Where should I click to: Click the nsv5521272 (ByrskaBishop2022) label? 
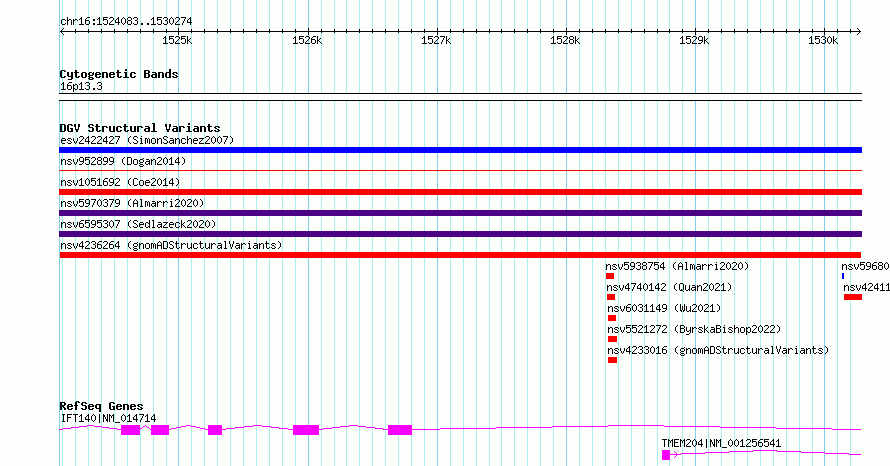coord(694,329)
